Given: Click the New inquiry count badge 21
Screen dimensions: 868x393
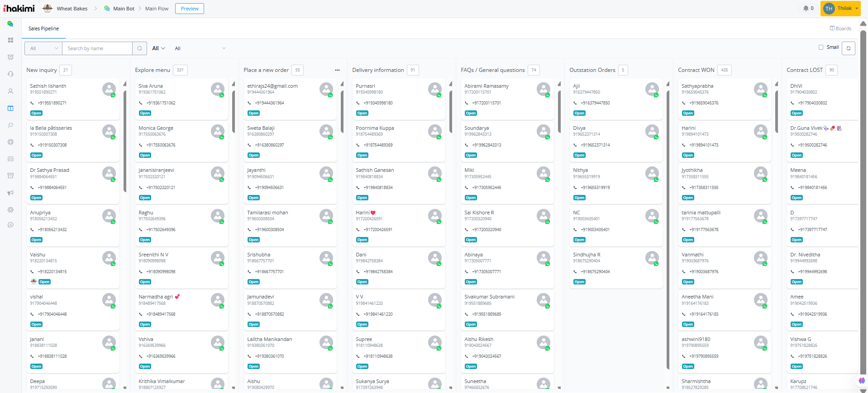Looking at the screenshot, I should pyautogui.click(x=66, y=70).
